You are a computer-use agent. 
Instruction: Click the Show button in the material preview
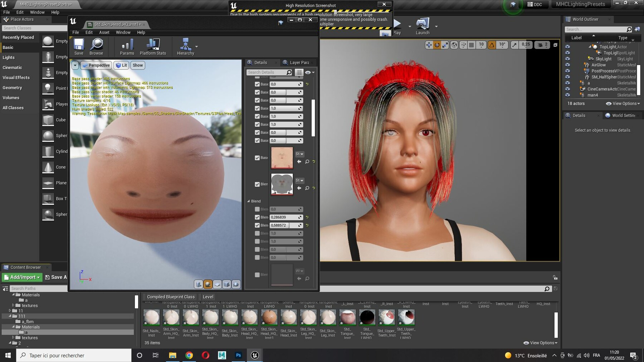(138, 65)
